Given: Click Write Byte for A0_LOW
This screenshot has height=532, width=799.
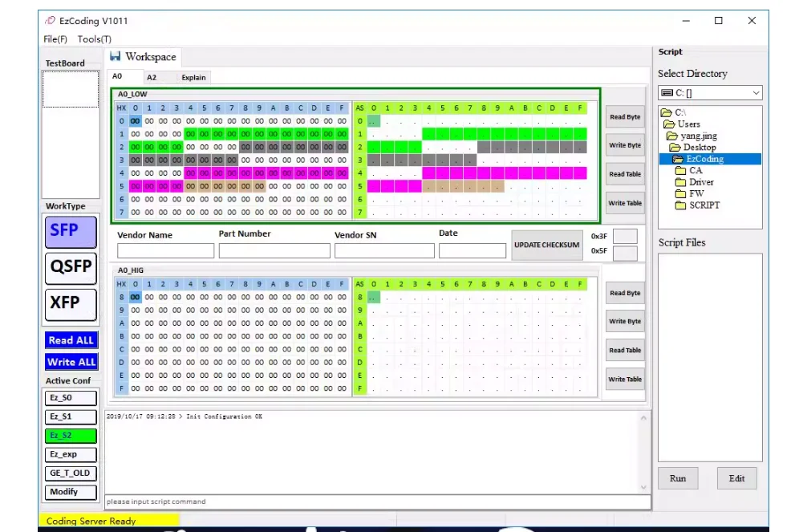Looking at the screenshot, I should 625,145.
